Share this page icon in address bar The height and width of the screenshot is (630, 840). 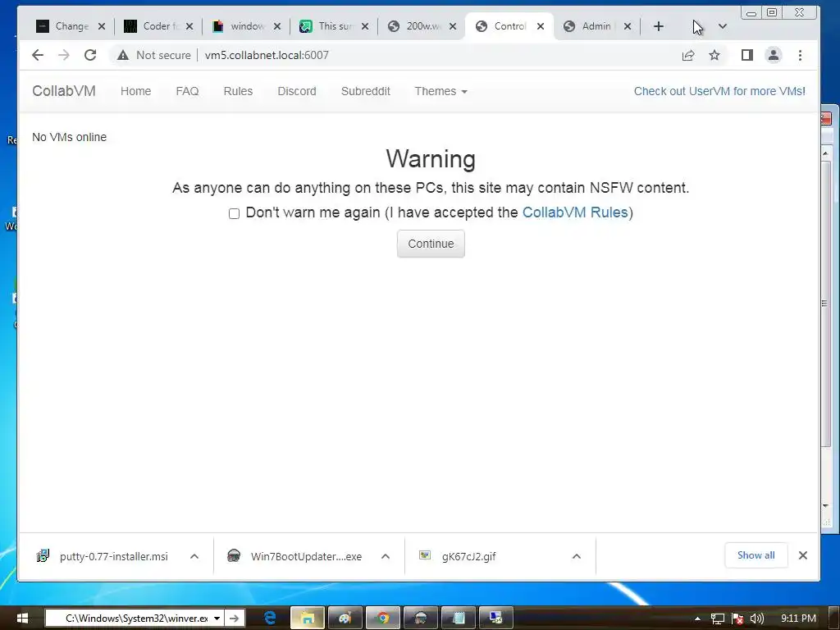click(x=688, y=55)
